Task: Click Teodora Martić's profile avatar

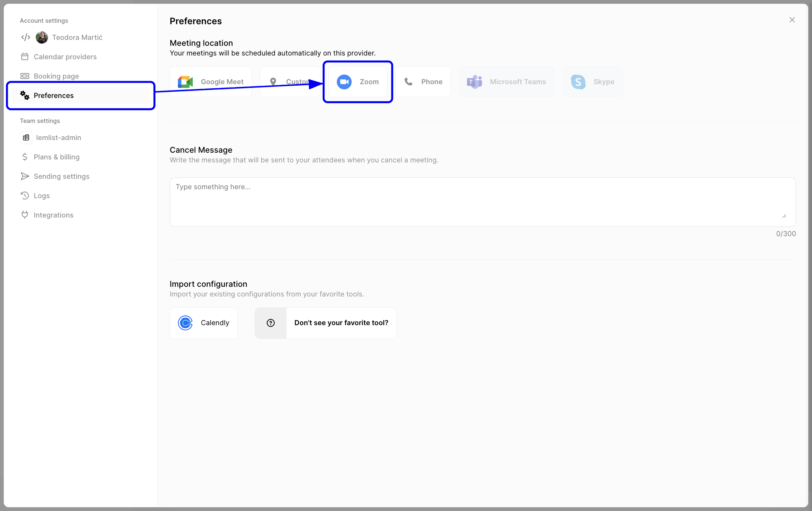Action: pos(42,37)
